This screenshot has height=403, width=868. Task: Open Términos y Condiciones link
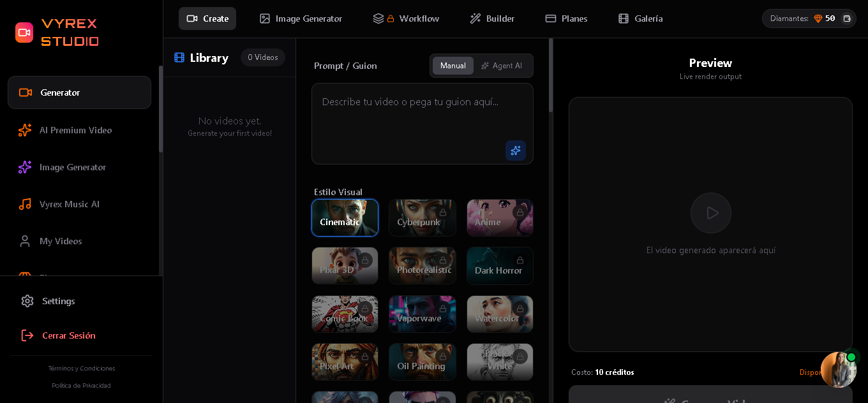coord(82,369)
